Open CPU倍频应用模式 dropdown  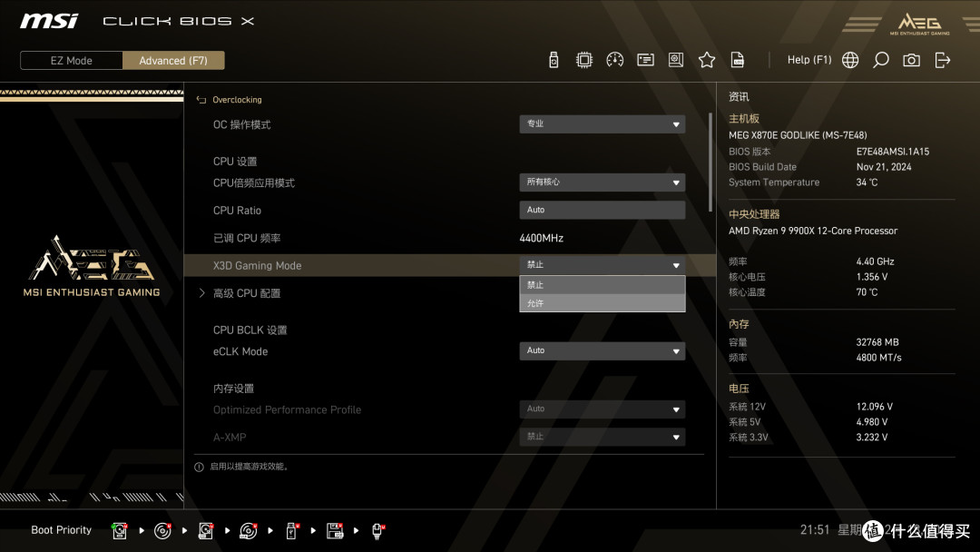click(602, 182)
